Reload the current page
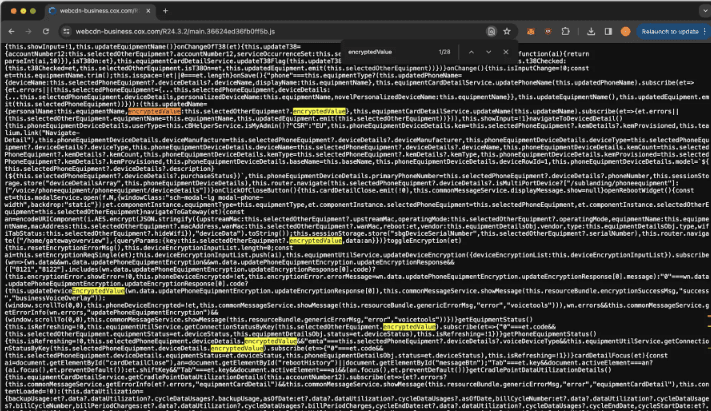The width and height of the screenshot is (711, 411). tap(46, 31)
